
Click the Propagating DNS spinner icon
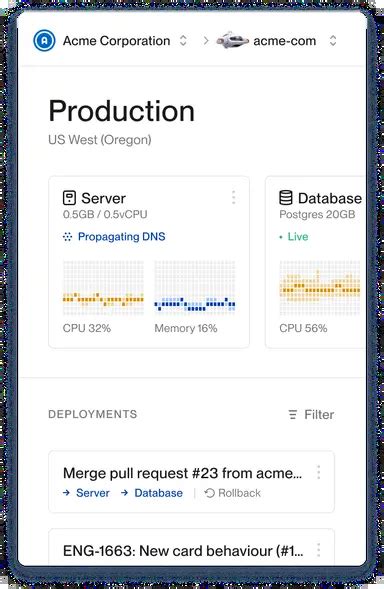coord(68,237)
